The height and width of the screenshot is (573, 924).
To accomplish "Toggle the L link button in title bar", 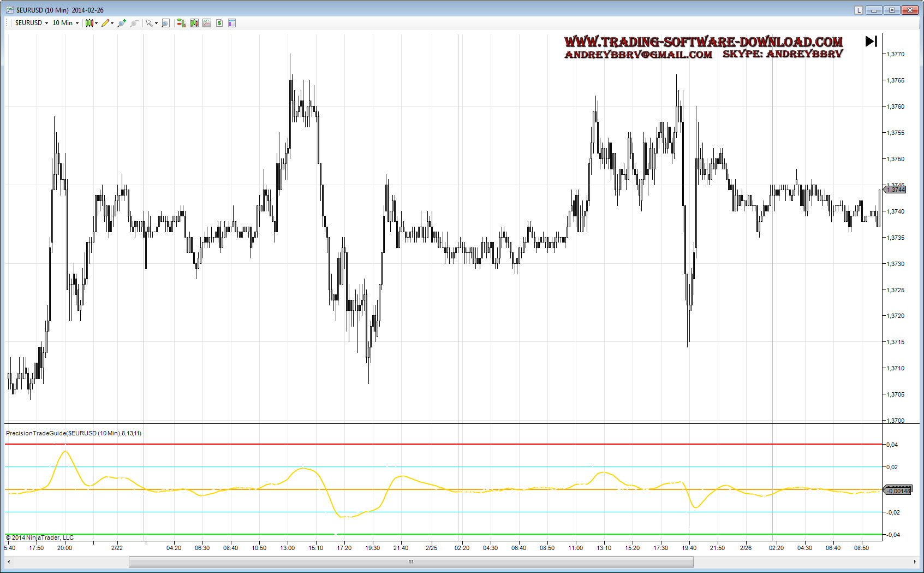I will [859, 10].
